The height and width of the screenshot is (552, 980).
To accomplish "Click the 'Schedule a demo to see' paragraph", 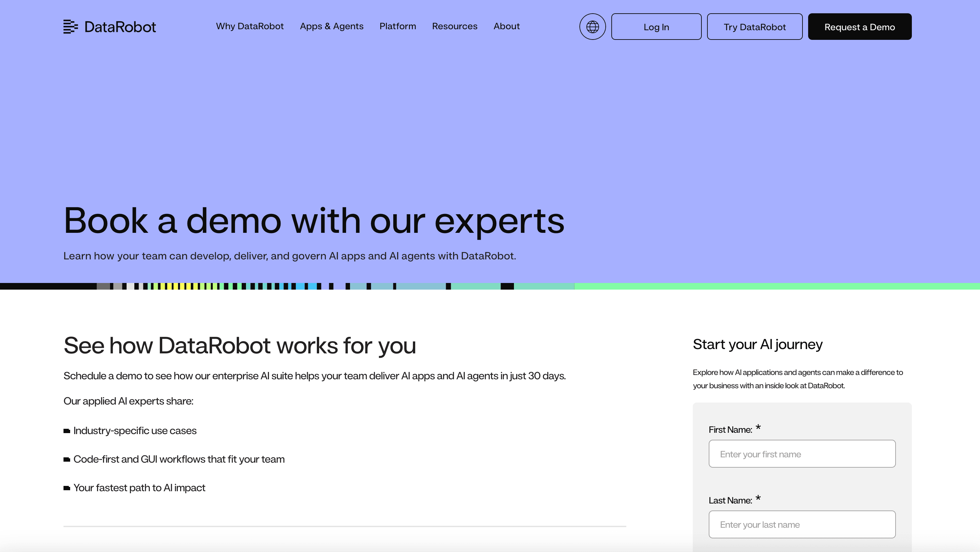I will tap(314, 376).
